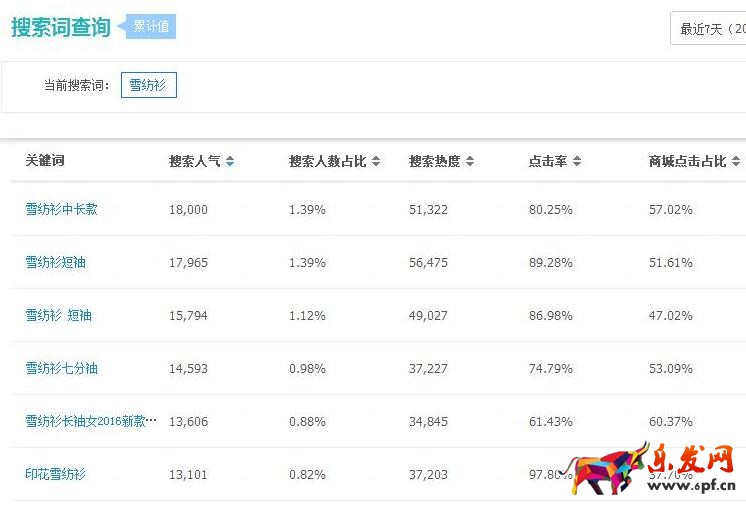
Task: Click keyword 雪纺衫长袖女2016新款
Action: pyautogui.click(x=91, y=422)
